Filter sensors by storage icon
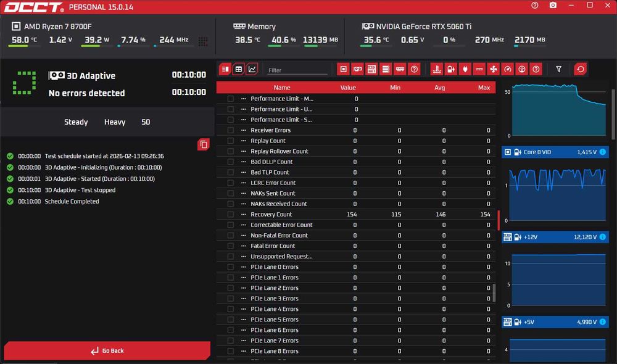This screenshot has width=617, height=364. click(386, 69)
